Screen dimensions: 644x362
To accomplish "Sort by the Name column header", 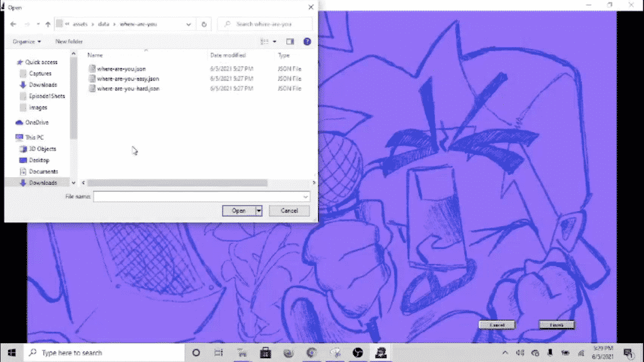I will (96, 55).
